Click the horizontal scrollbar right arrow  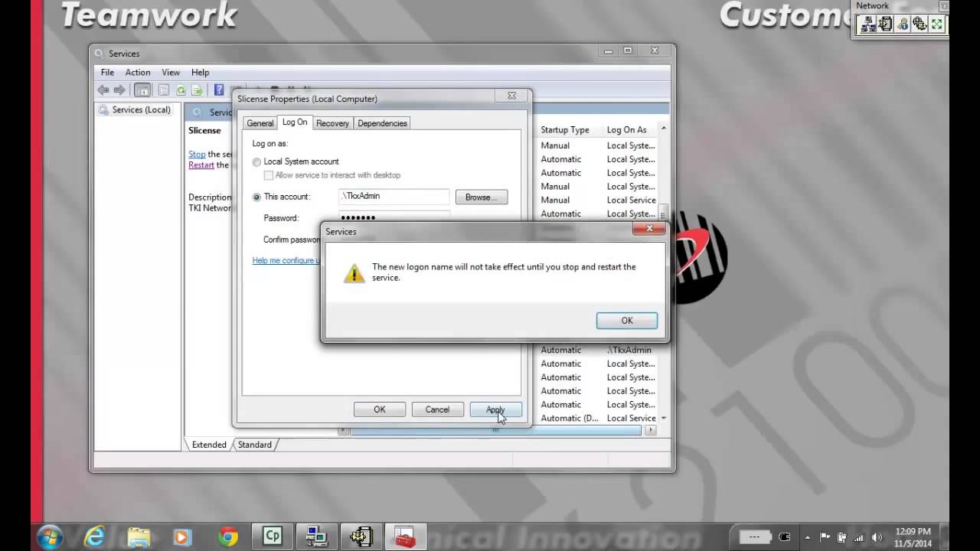650,430
